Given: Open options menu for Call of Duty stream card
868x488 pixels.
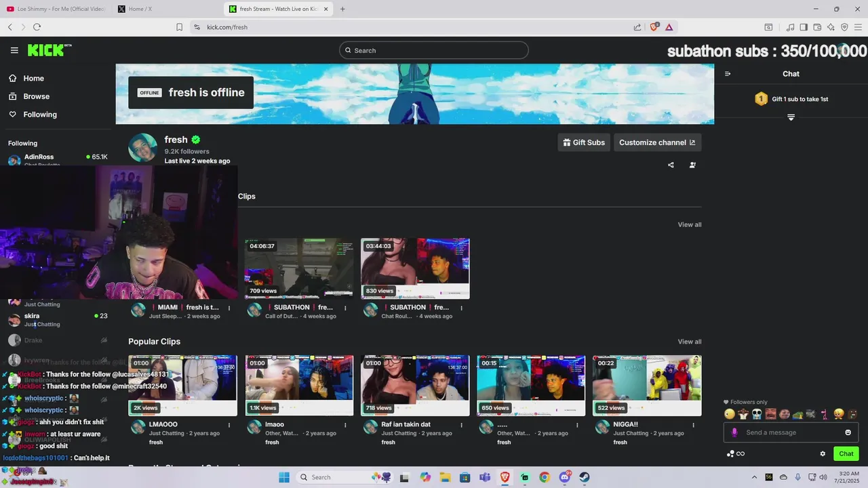Looking at the screenshot, I should [345, 308].
